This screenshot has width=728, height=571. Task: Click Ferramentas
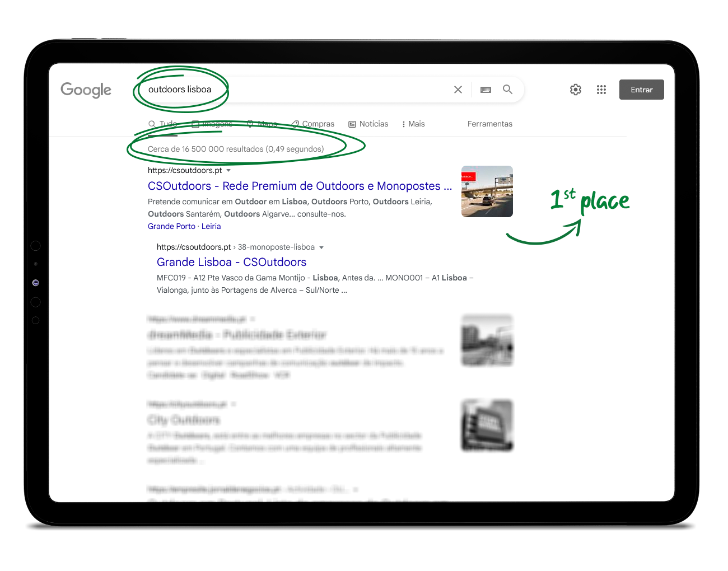490,124
